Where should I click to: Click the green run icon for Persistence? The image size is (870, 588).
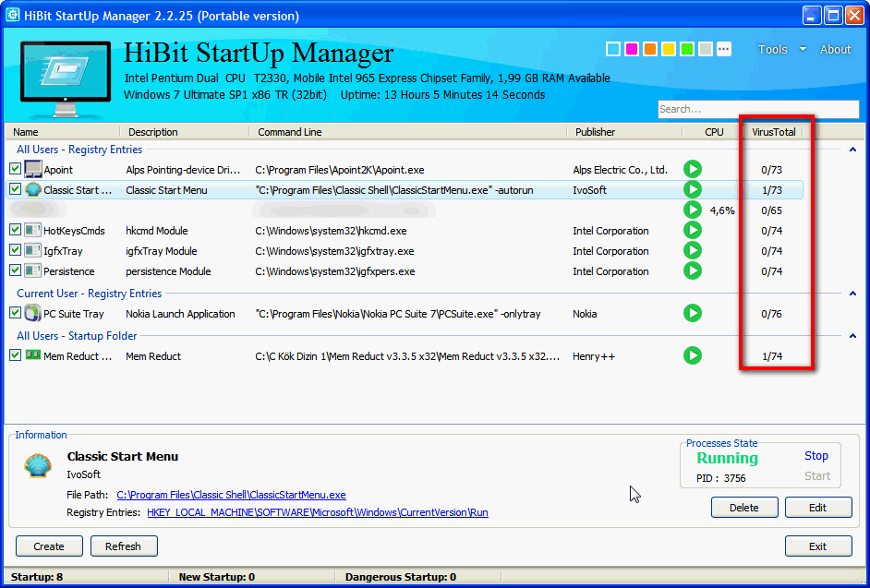click(x=693, y=270)
